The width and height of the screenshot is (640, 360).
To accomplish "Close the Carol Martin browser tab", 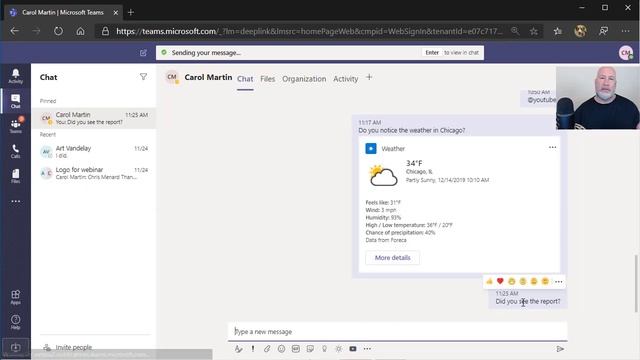I will (116, 13).
